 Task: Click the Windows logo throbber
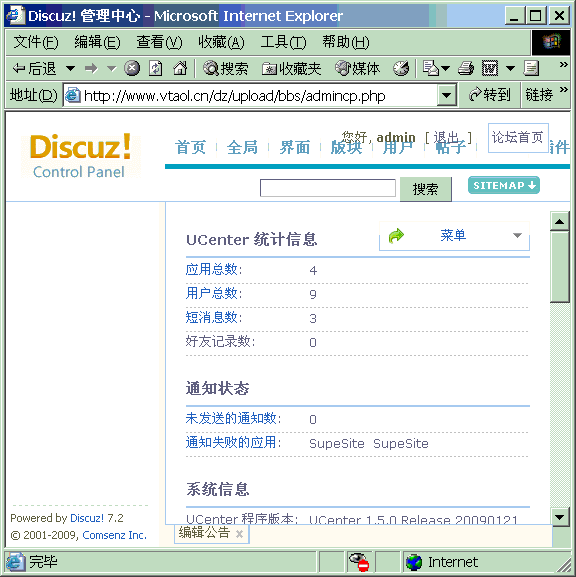tap(551, 42)
